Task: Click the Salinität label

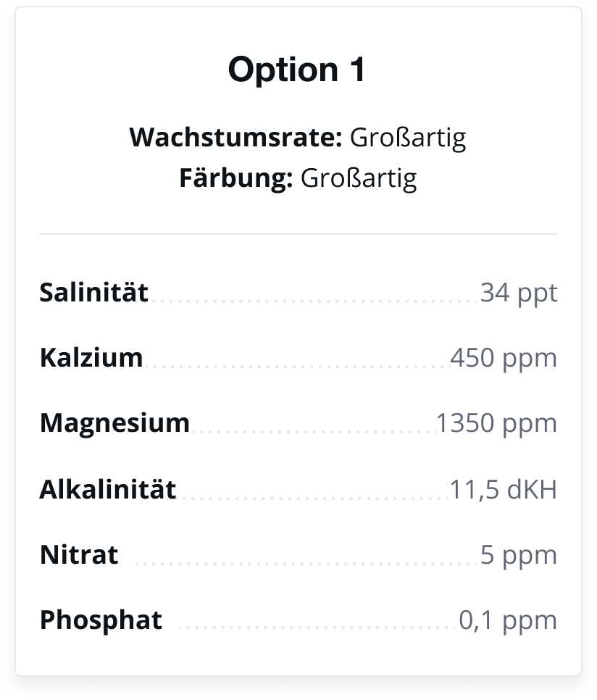Action: [x=93, y=293]
